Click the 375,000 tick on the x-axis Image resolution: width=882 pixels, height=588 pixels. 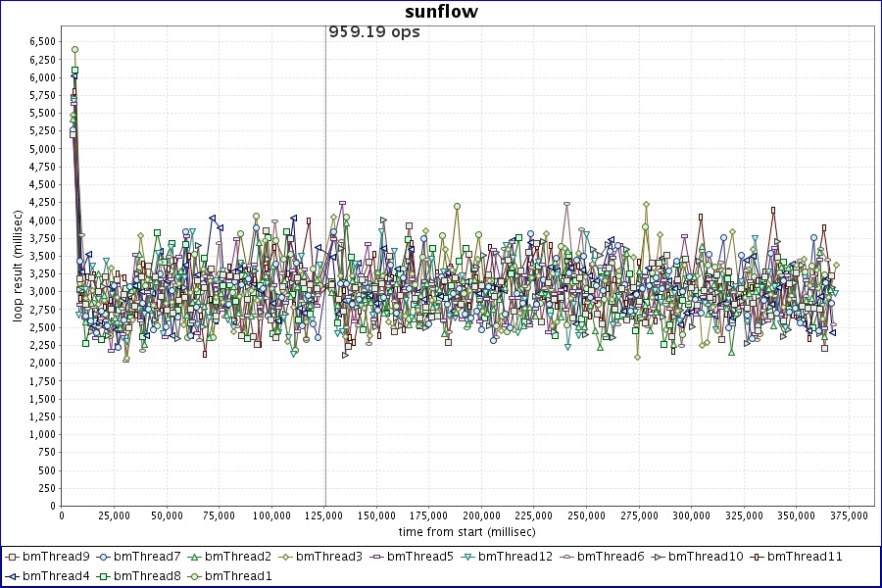(x=849, y=515)
